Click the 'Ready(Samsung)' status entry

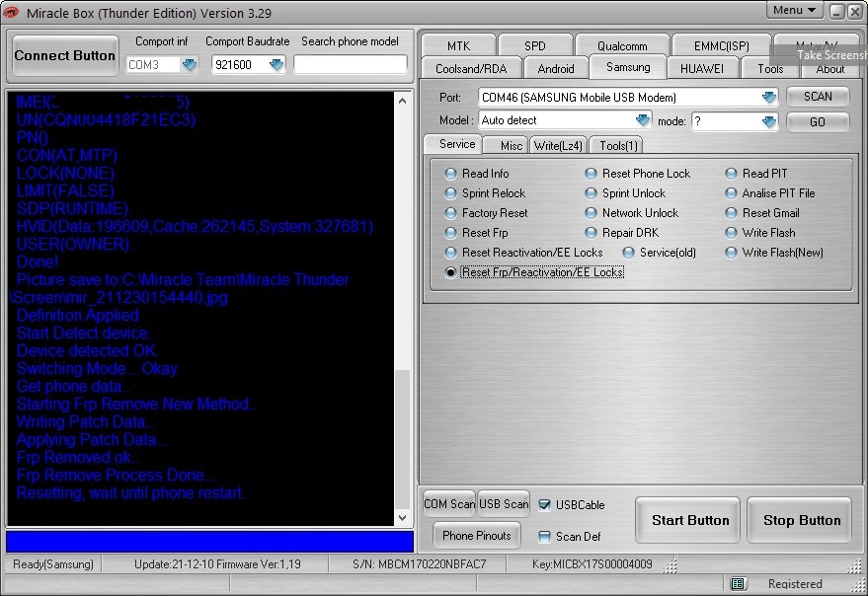pos(53,564)
